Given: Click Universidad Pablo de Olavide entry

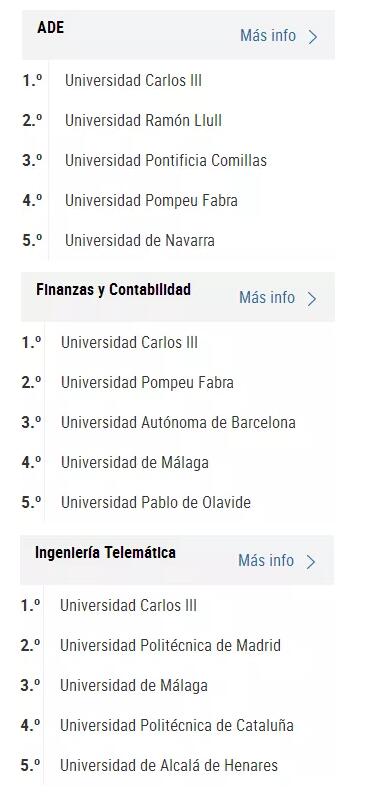Looking at the screenshot, I should 156,502.
